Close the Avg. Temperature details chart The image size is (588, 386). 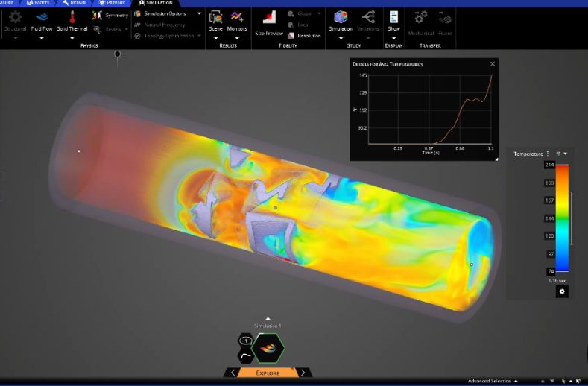tap(493, 64)
